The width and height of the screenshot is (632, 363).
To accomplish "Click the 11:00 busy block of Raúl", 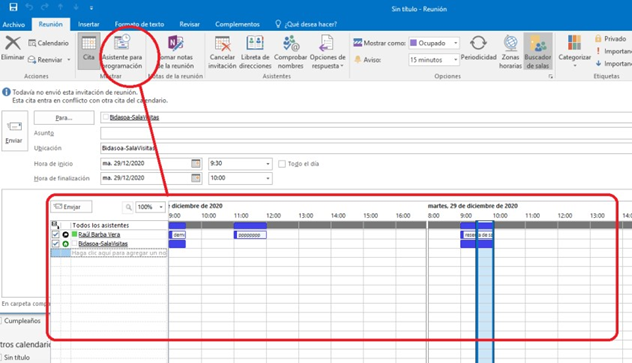I will click(250, 235).
